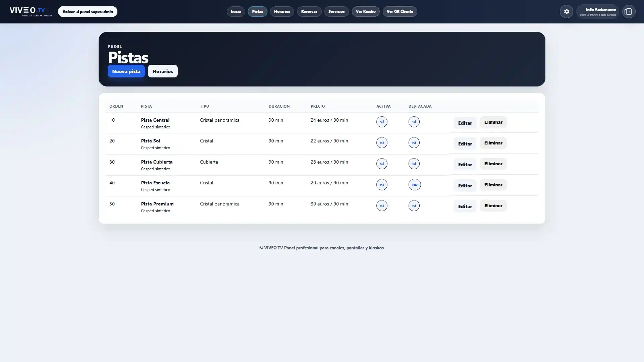Image resolution: width=644 pixels, height=362 pixels.
Task: Click the DESTACADA column header
Action: (x=420, y=106)
